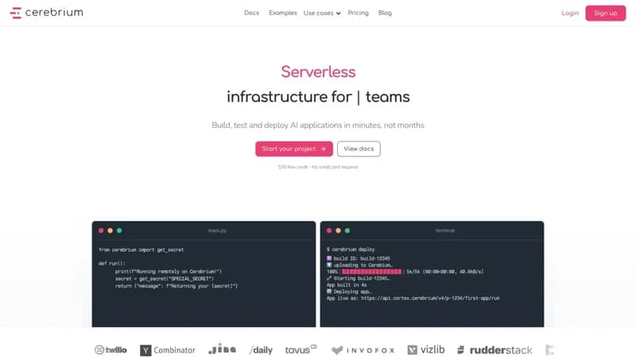Click the Jina logo
Viewport: 636px width, 364px height.
(222, 349)
